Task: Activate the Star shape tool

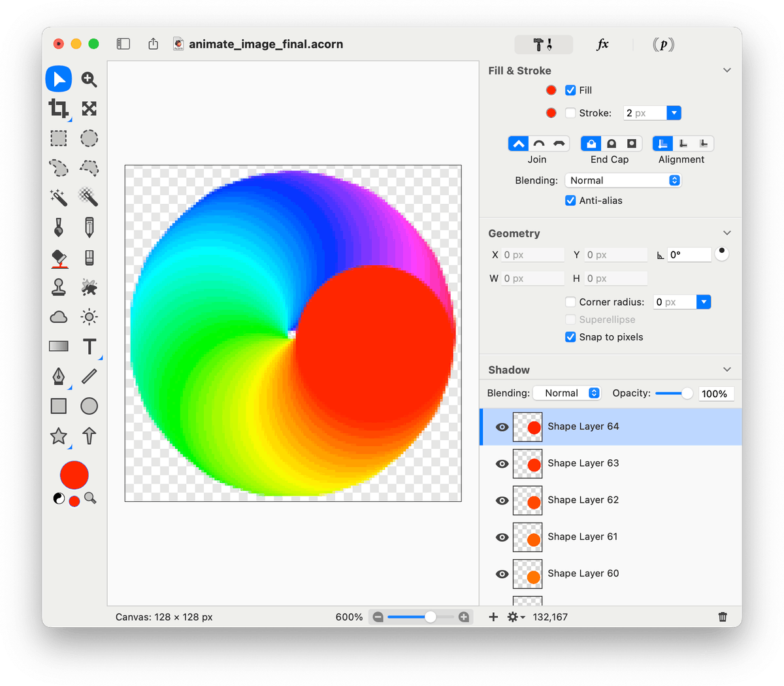Action: pyautogui.click(x=59, y=436)
